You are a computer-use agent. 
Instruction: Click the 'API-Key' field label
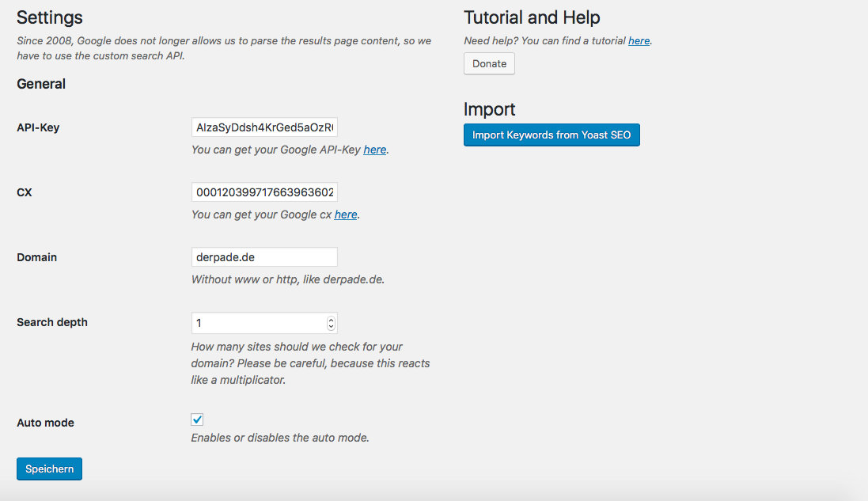pyautogui.click(x=38, y=128)
